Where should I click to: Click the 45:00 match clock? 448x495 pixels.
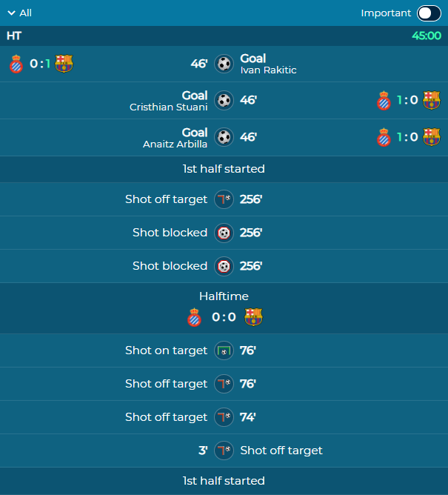(x=427, y=36)
